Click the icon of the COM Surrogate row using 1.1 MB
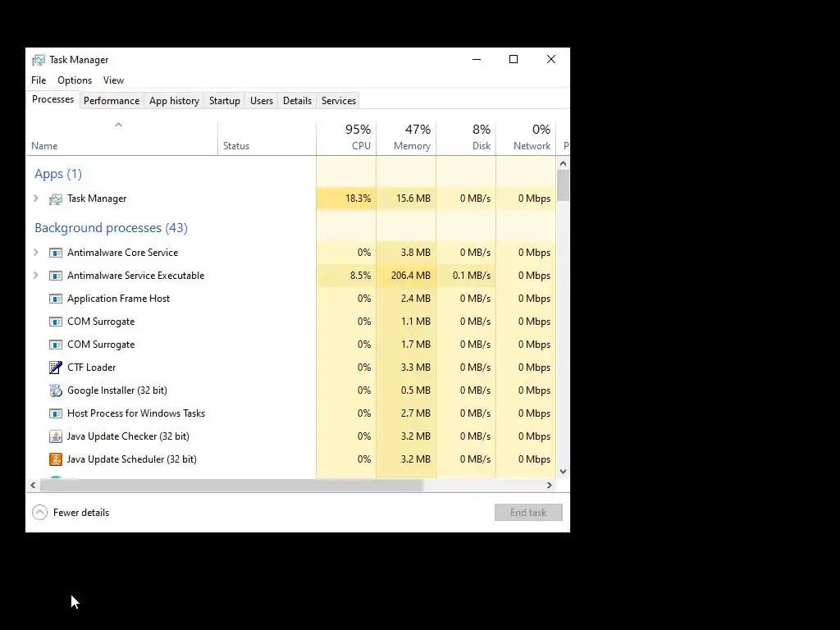This screenshot has width=840, height=630. tap(56, 322)
